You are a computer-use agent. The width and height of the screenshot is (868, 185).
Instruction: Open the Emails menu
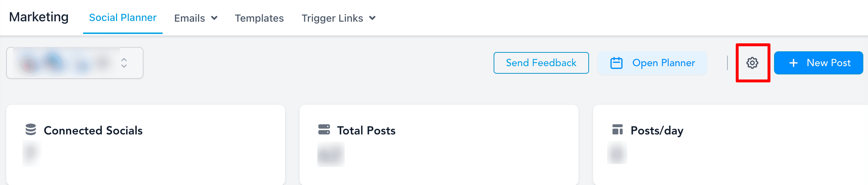190,18
